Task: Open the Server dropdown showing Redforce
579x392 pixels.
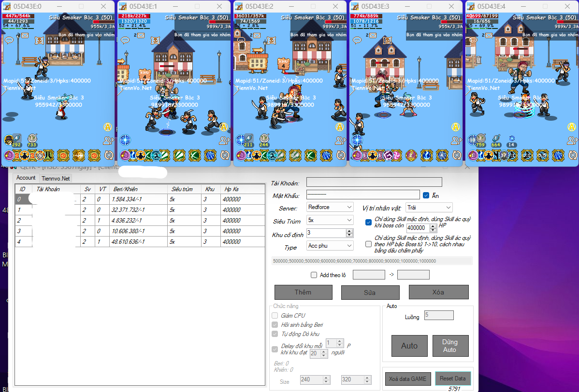Action: [x=330, y=207]
